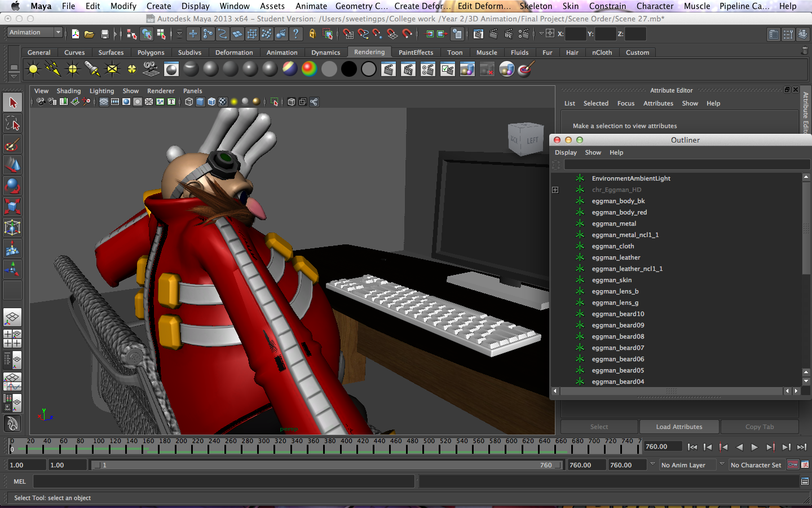This screenshot has height=508, width=812.
Task: Toggle textured display mode in the viewport toolbar
Action: [x=223, y=102]
